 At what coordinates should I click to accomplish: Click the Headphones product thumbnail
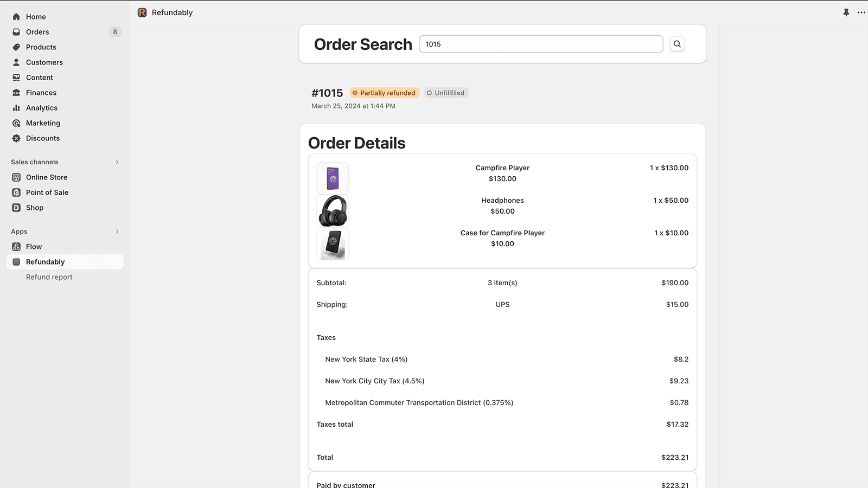pos(333,211)
